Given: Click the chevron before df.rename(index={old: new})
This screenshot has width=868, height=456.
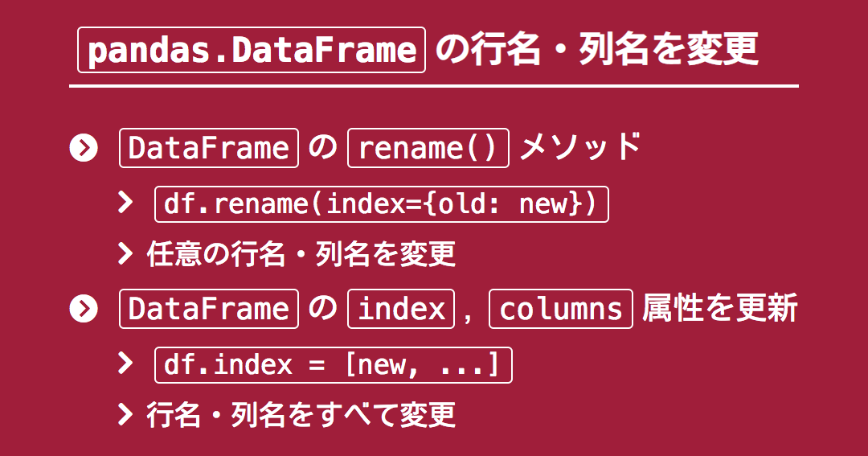Looking at the screenshot, I should click(x=125, y=203).
